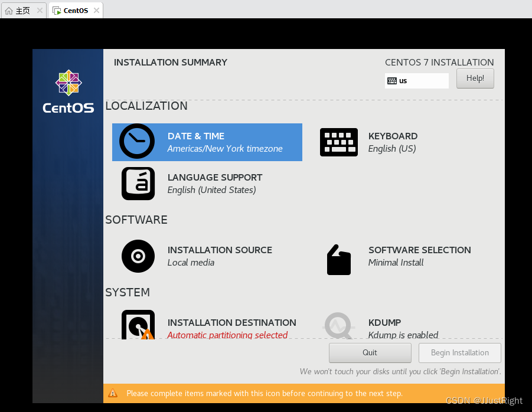Open the Kdump magnifier icon

click(338, 326)
